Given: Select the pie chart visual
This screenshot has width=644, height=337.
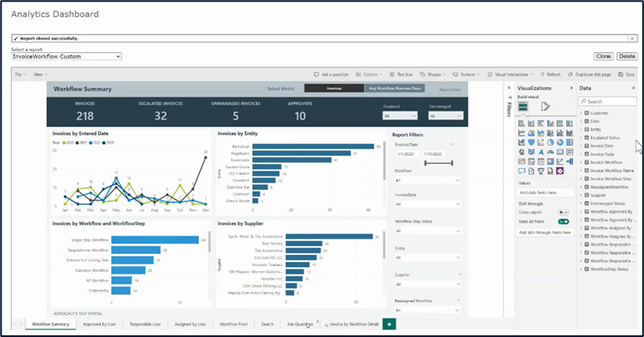Looking at the screenshot, I should [x=550, y=142].
